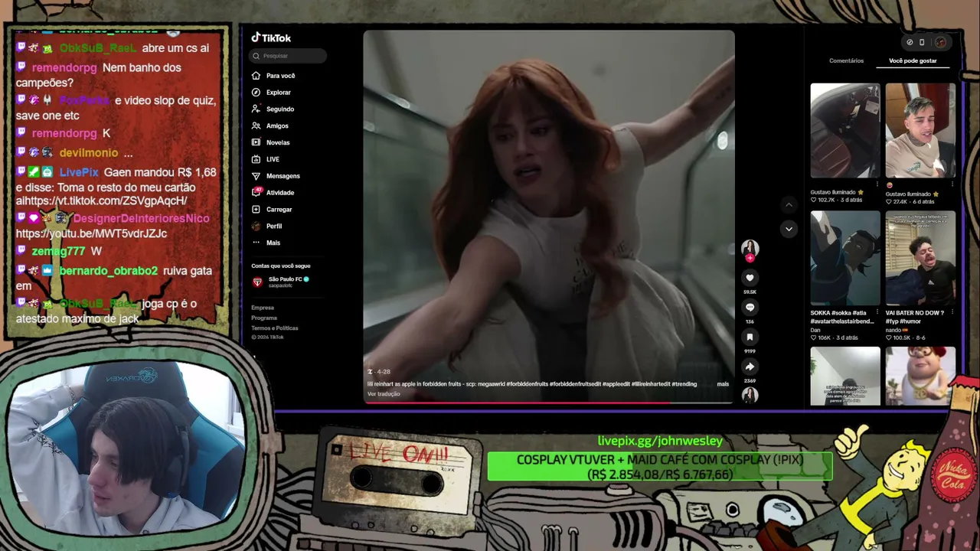Screen dimensions: 980x551
Task: Open comments via the speech bubble icon
Action: pos(750,308)
